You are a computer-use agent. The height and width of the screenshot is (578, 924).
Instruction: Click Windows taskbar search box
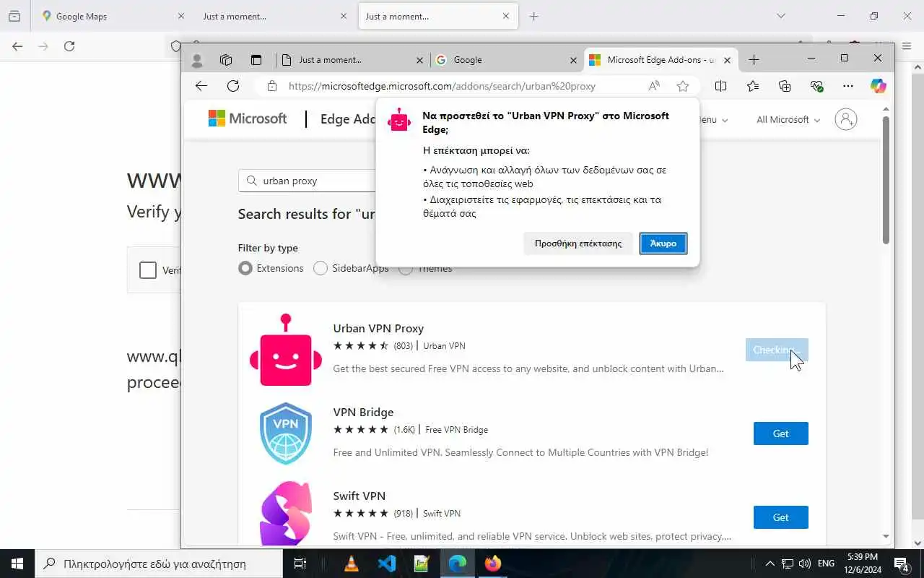tap(159, 564)
